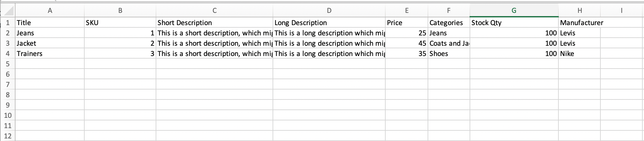Select the Manufacturer header cell
The image size is (644, 141).
click(x=580, y=23)
